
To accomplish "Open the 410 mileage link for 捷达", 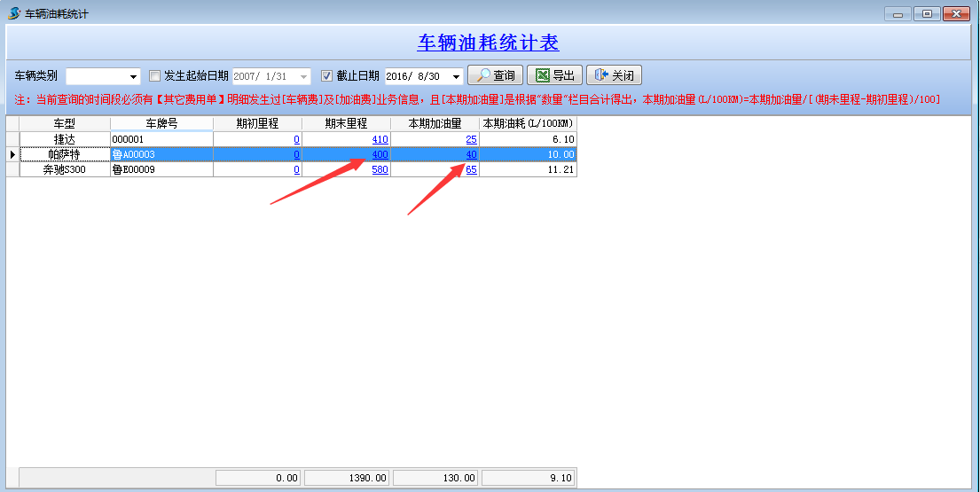I will pyautogui.click(x=380, y=140).
